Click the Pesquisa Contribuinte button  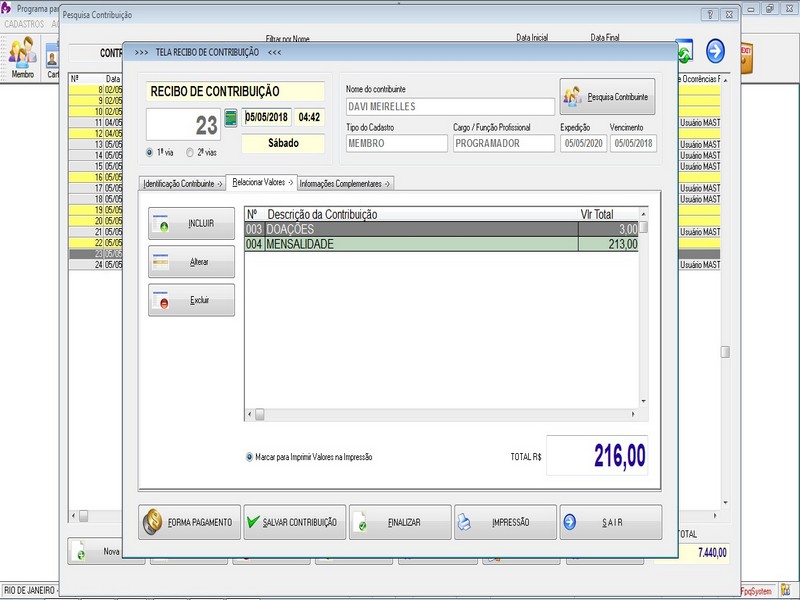(x=607, y=96)
